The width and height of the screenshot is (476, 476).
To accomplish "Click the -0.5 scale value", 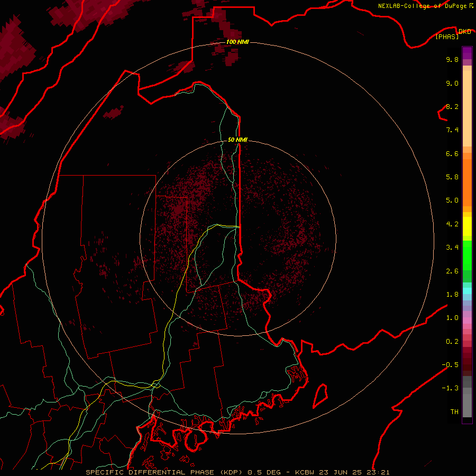I will [450, 364].
